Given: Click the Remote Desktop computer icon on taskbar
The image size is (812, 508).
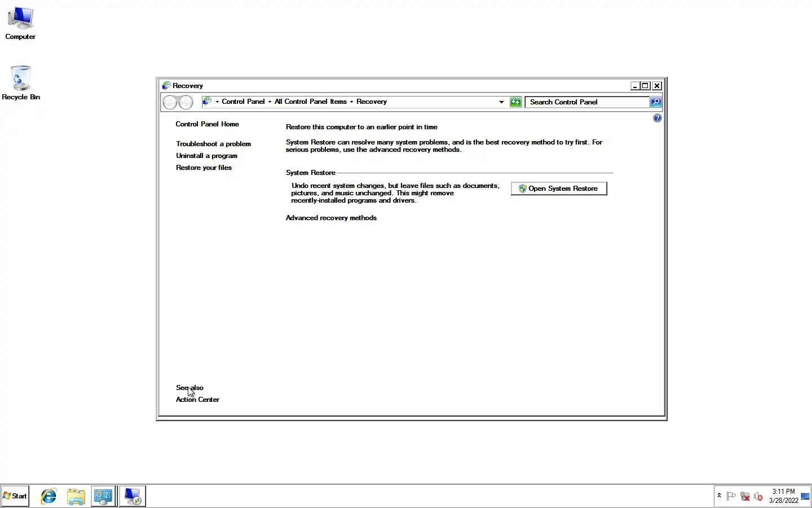Looking at the screenshot, I should tap(133, 496).
